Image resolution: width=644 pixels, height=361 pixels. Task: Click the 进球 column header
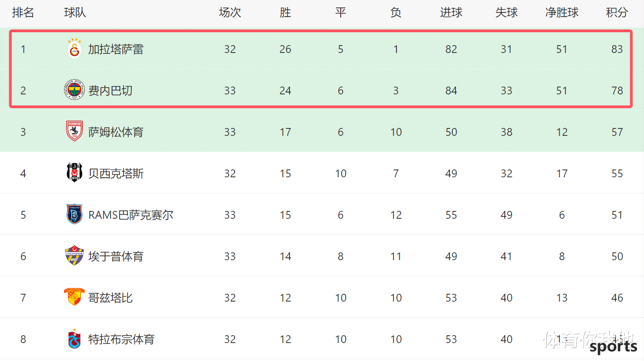[451, 12]
